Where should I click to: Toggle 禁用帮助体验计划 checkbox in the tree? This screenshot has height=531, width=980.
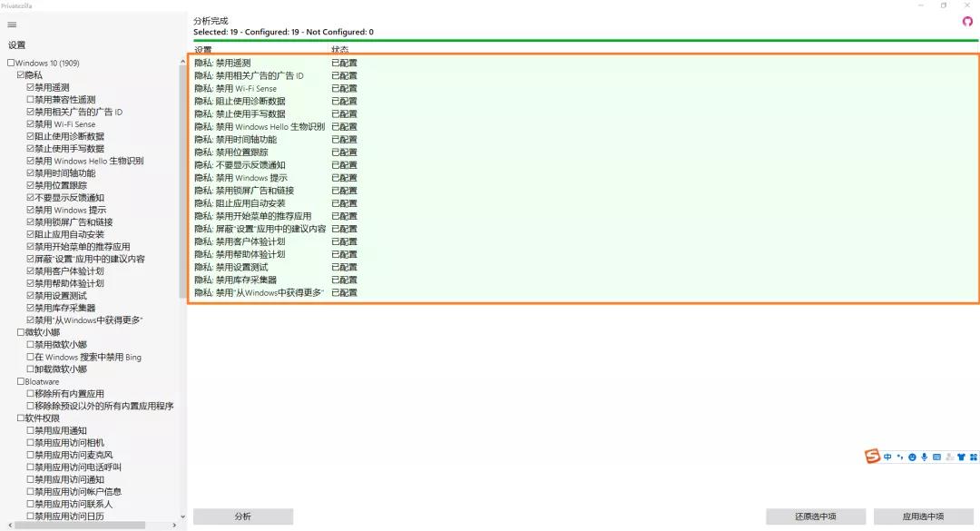pos(30,282)
